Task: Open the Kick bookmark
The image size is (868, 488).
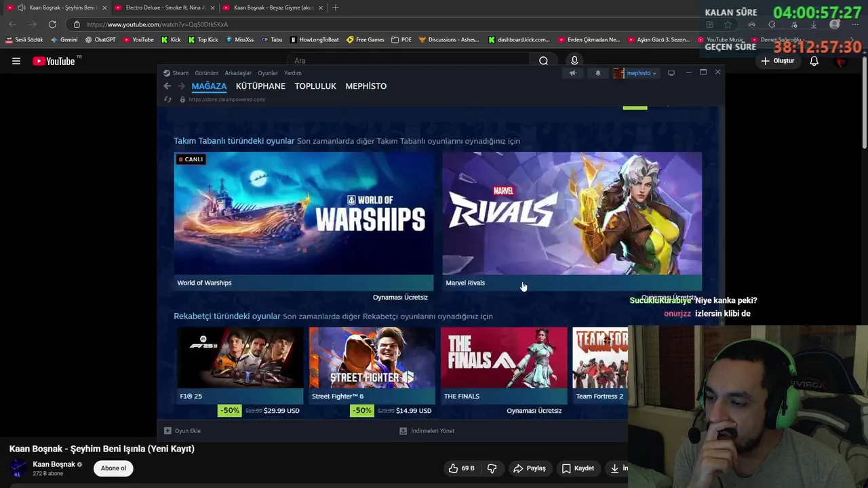Action: pyautogui.click(x=171, y=40)
